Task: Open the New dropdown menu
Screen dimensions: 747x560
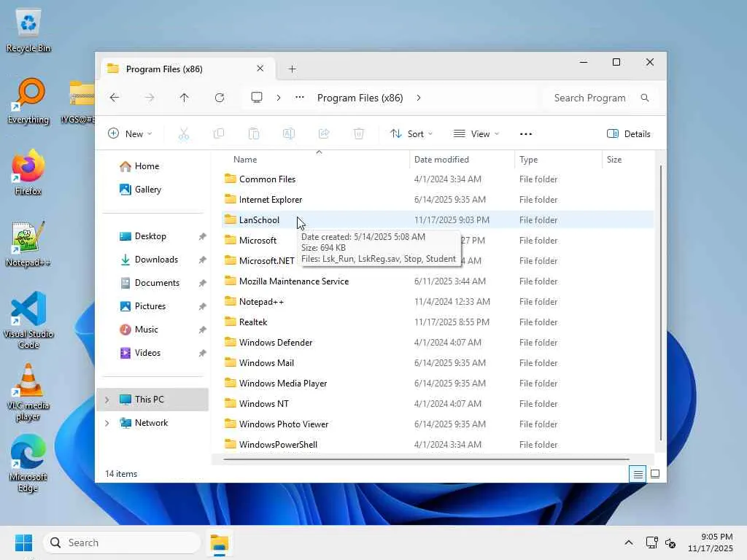Action: pyautogui.click(x=130, y=134)
